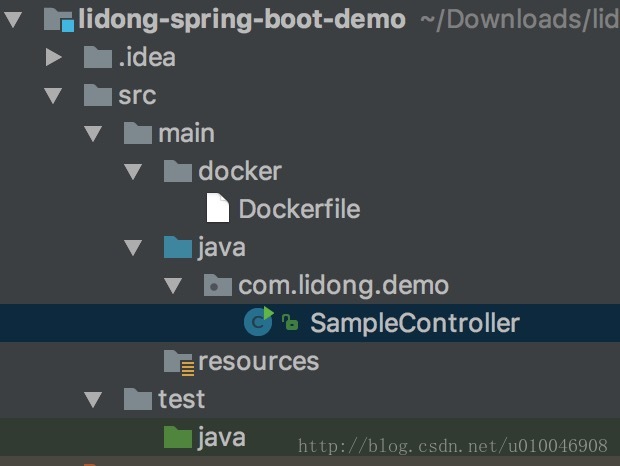Collapse the main folder arrow
Viewport: 620px width, 466px height.
[93, 134]
